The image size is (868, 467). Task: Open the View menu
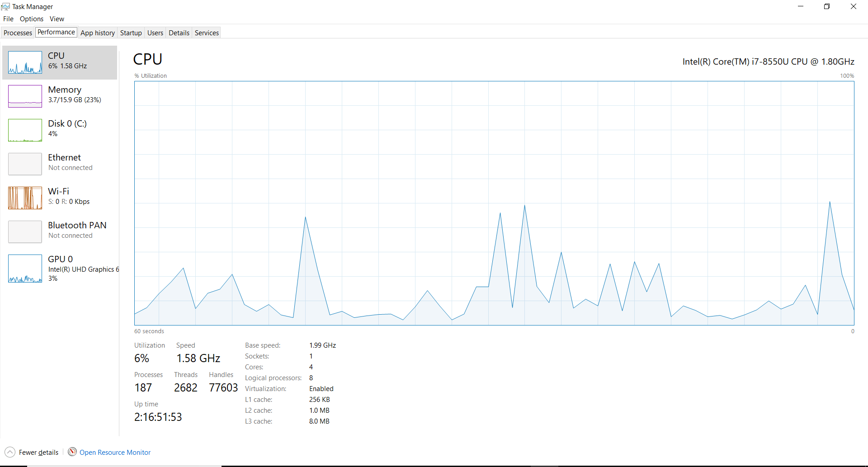pyautogui.click(x=57, y=19)
